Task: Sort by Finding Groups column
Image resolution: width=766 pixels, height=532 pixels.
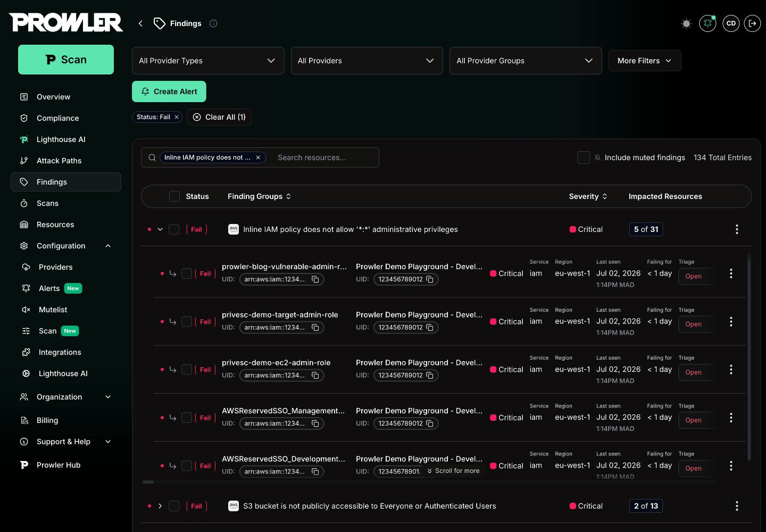Action: [x=260, y=196]
